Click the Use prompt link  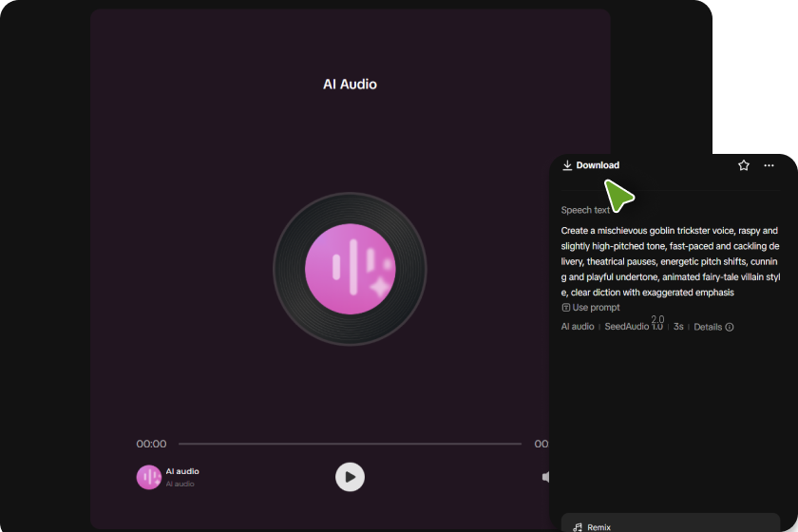(x=590, y=308)
